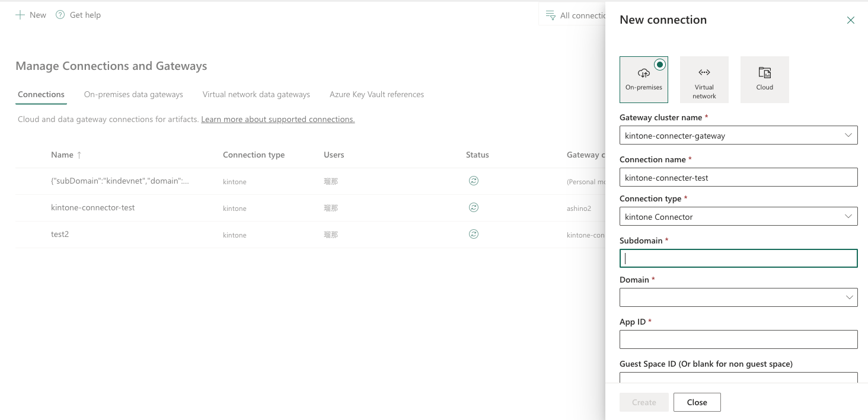Viewport: 868px width, 420px height.
Task: Click the status icon for test2 connection
Action: pyautogui.click(x=473, y=233)
